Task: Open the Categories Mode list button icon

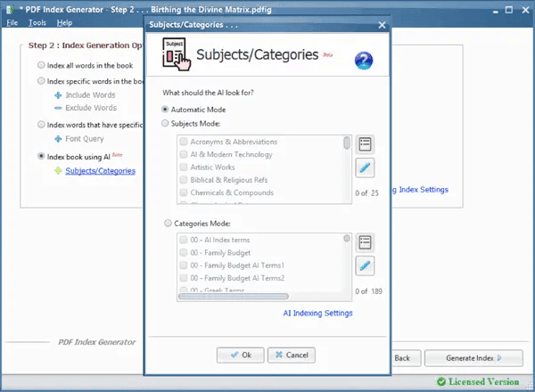Action: [x=365, y=242]
